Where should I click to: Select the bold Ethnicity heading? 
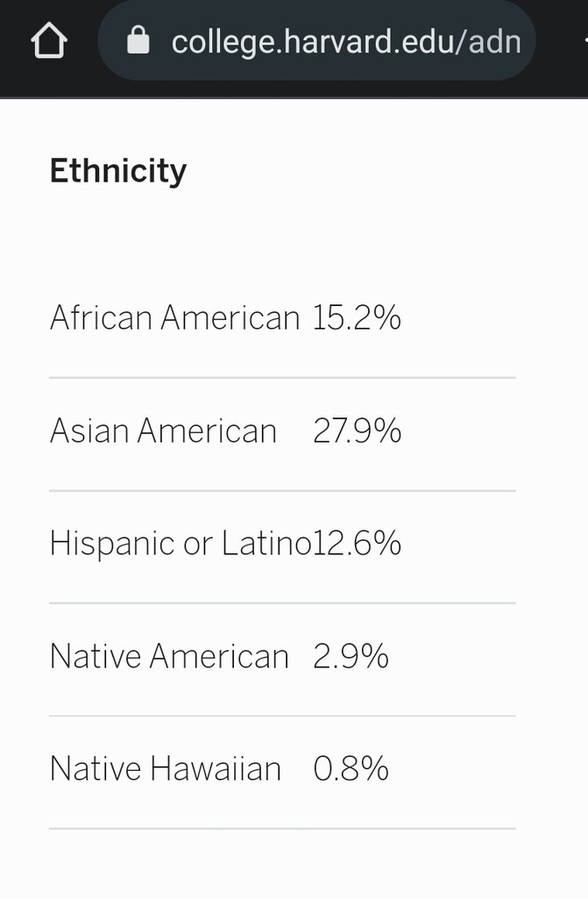pyautogui.click(x=118, y=170)
